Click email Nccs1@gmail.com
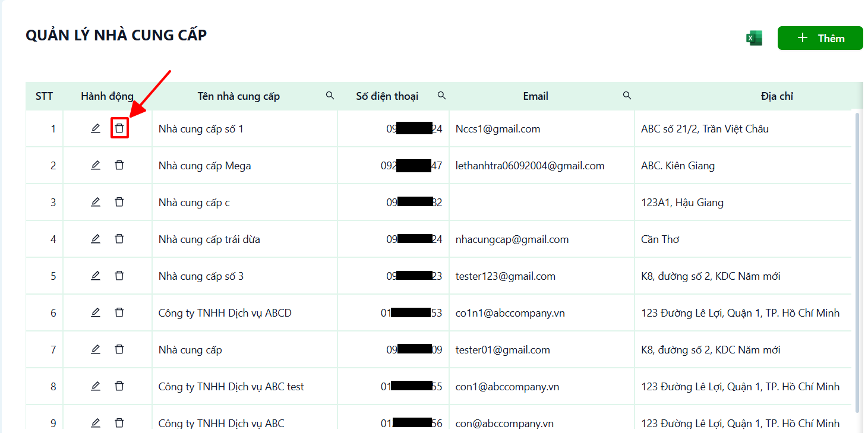868x439 pixels. 498,129
